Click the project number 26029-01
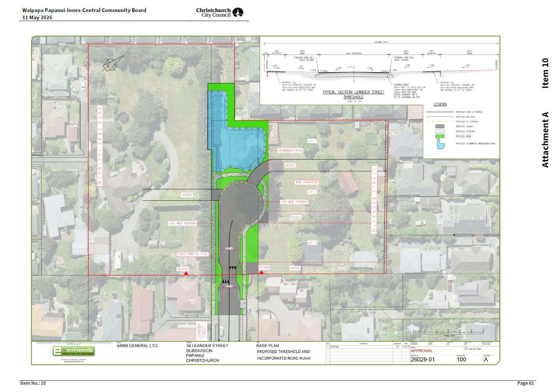Viewport: 554px width, 392px height. (x=423, y=360)
